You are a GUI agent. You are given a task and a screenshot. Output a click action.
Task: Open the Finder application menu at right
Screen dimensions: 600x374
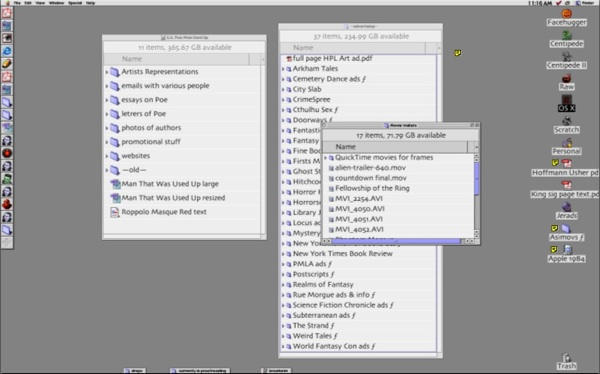pos(585,3)
